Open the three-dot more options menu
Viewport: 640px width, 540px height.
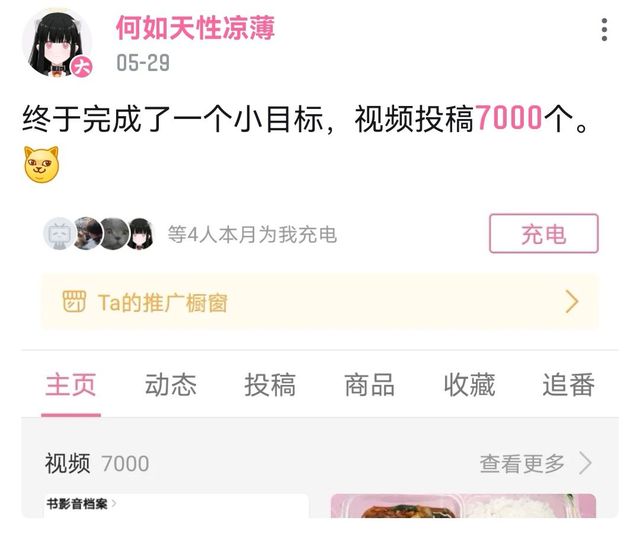point(604,29)
